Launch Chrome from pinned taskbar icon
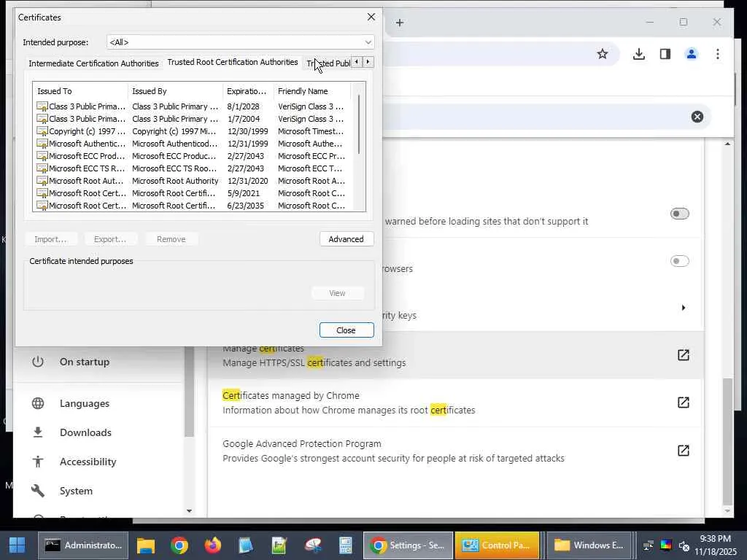747x560 pixels. coord(179,545)
